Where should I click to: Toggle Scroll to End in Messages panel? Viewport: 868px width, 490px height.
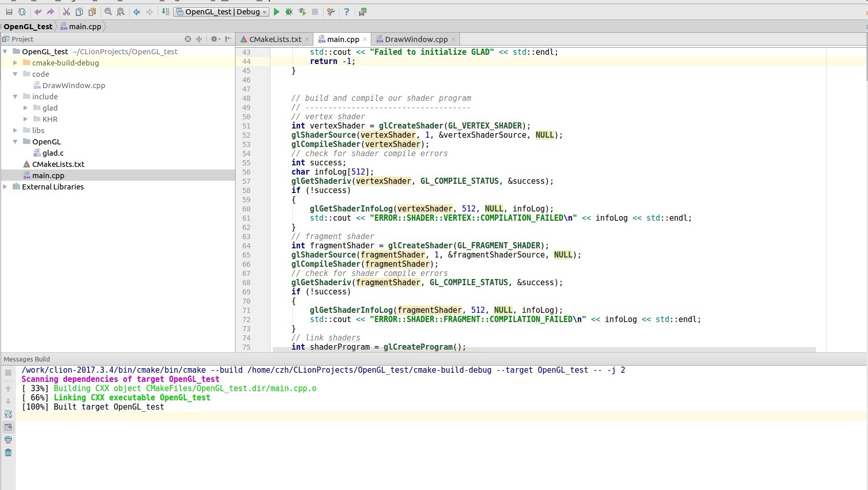click(8, 427)
